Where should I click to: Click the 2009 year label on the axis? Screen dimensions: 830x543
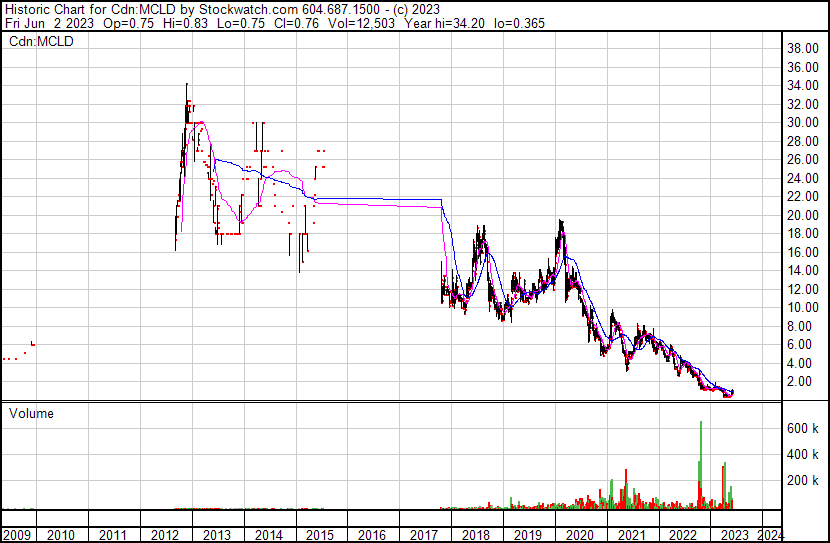click(x=17, y=534)
